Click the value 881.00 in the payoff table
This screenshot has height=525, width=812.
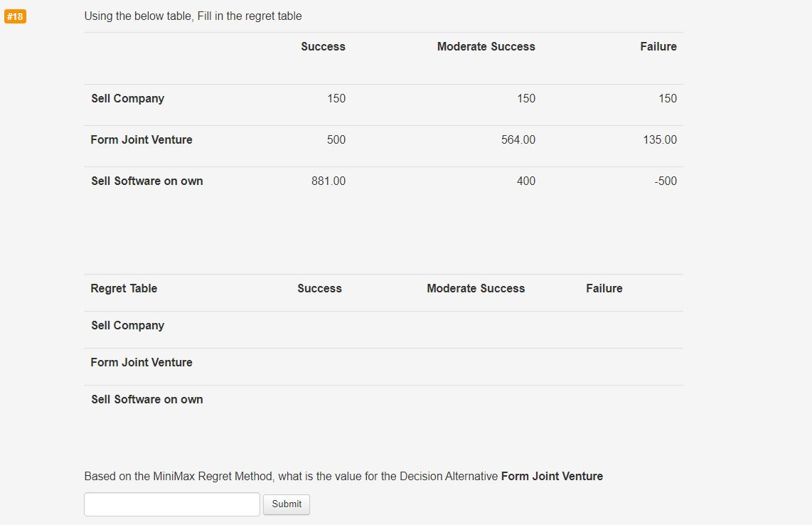click(x=329, y=181)
